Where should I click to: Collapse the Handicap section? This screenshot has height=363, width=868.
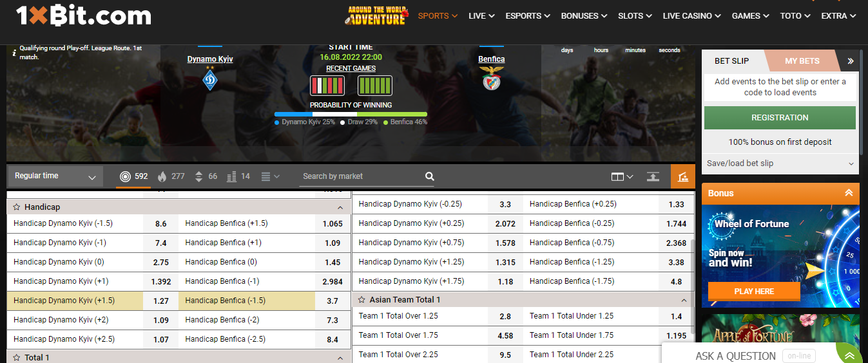coord(340,208)
